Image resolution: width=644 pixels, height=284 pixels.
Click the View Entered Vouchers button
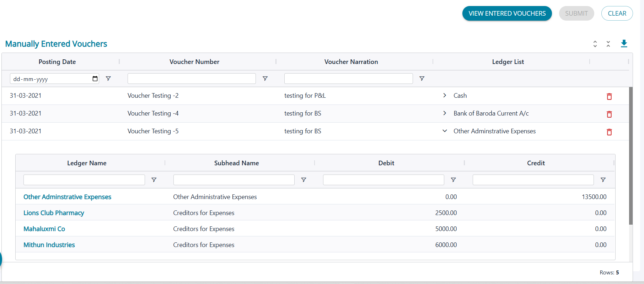point(507,14)
